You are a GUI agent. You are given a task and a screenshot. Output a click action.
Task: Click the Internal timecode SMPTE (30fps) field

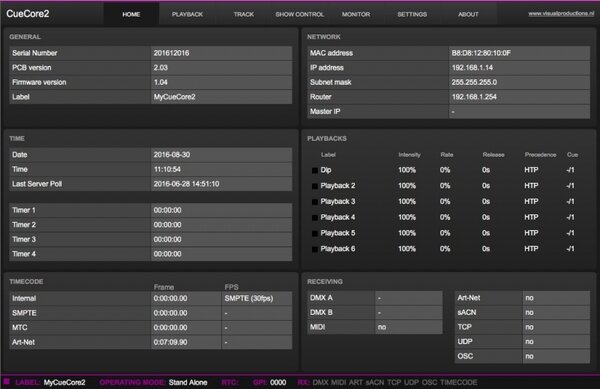pos(257,298)
